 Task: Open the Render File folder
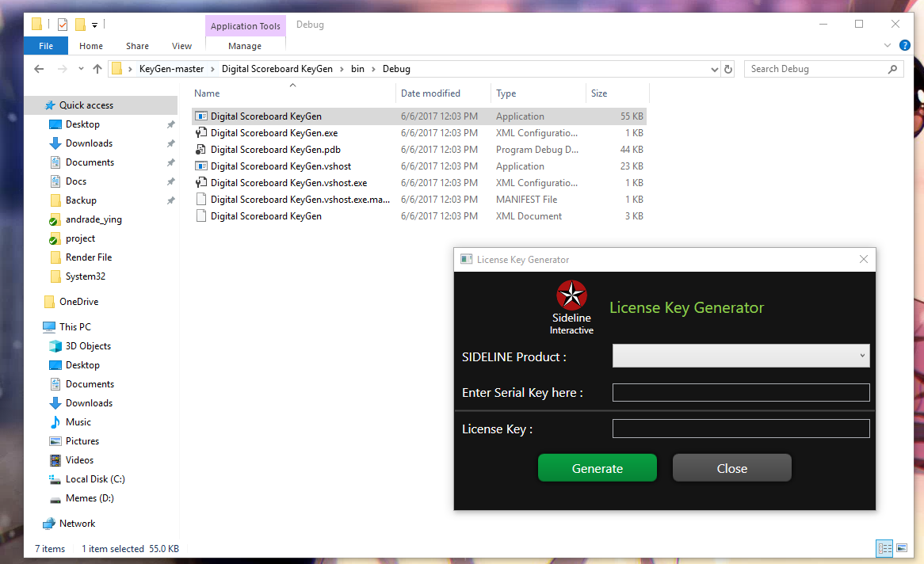[x=89, y=257]
